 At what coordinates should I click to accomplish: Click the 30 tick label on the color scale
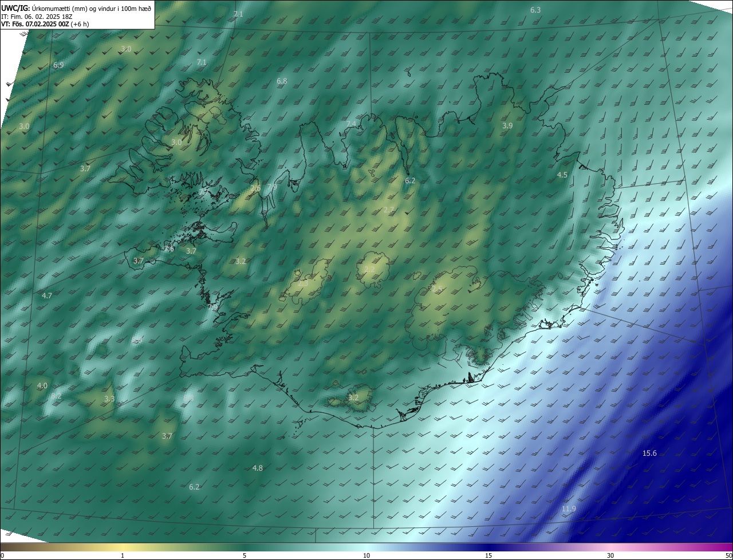click(x=610, y=555)
